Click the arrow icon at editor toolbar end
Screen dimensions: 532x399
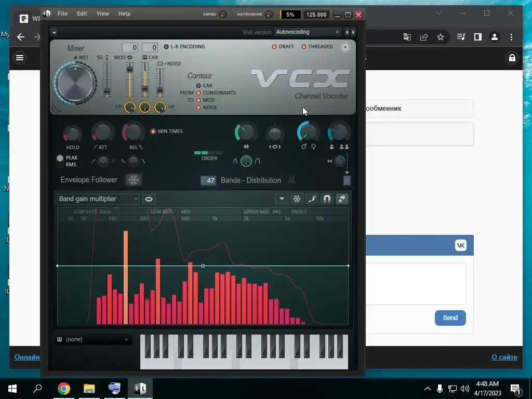click(x=342, y=199)
